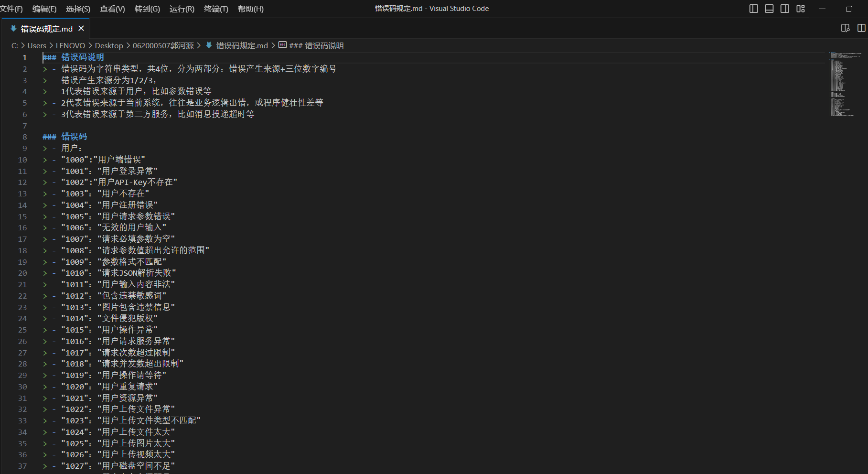Image resolution: width=868 pixels, height=474 pixels.
Task: Click line number 37 in the gutter
Action: point(22,466)
